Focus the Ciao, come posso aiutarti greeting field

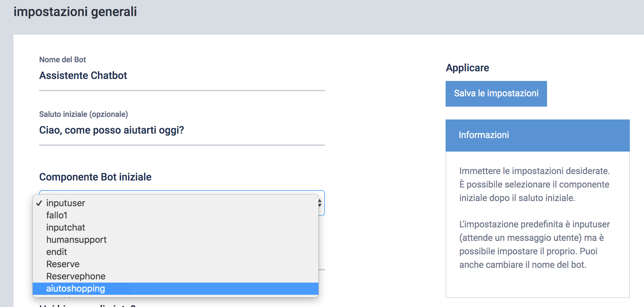point(182,130)
